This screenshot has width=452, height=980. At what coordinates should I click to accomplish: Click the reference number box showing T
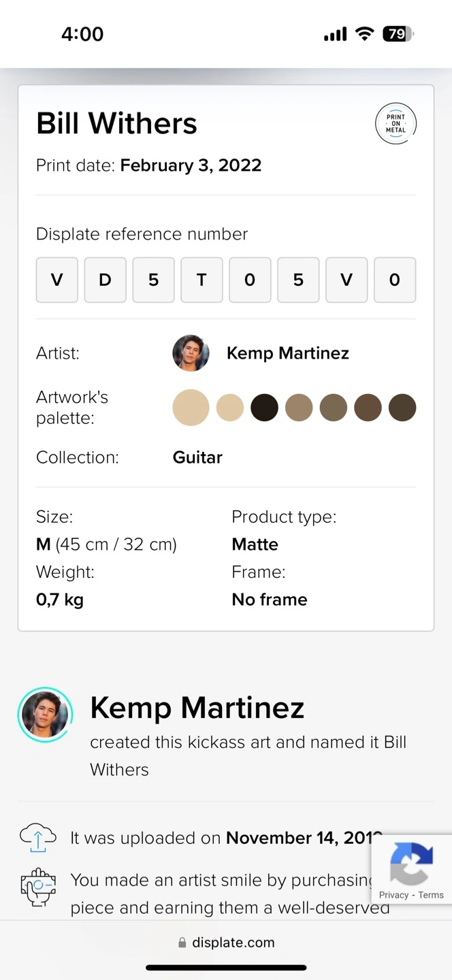click(201, 280)
